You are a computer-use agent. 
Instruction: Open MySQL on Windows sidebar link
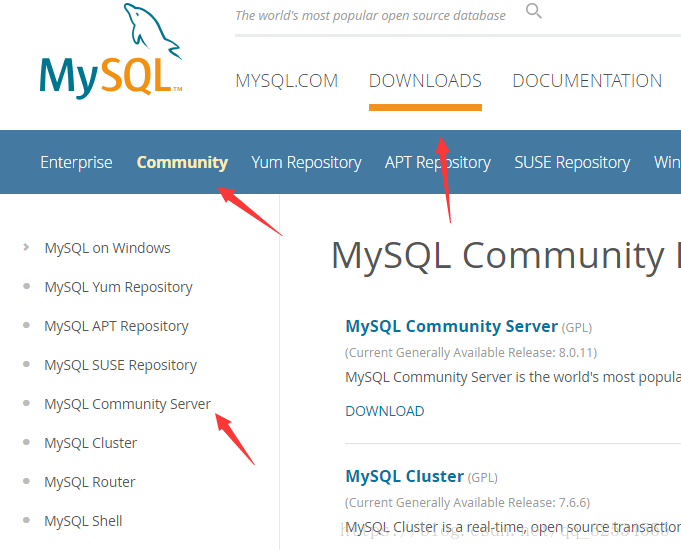tap(107, 248)
